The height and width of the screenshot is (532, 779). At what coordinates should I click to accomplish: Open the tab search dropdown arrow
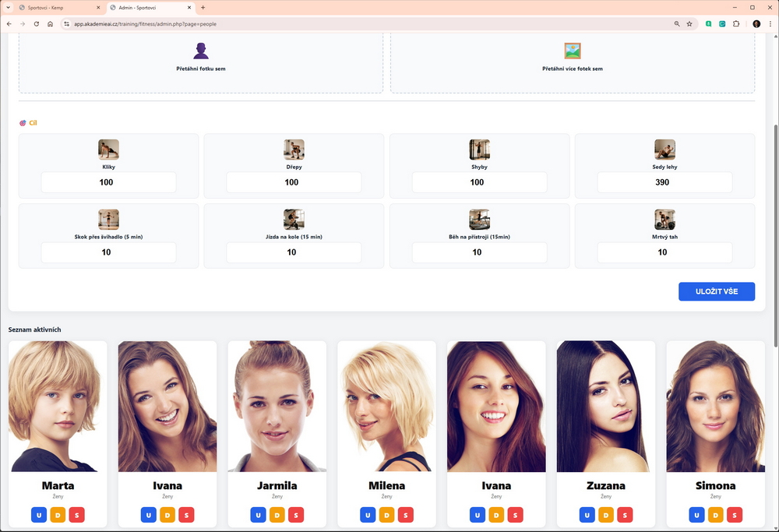pyautogui.click(x=8, y=7)
